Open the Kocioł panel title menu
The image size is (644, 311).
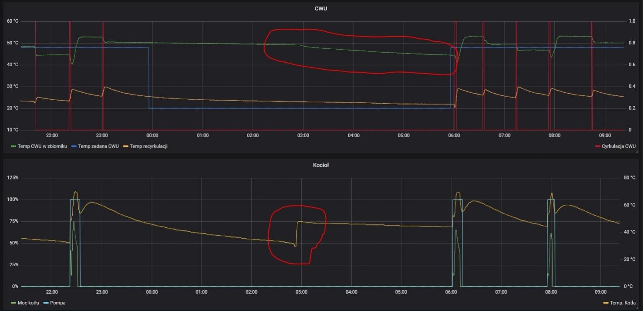pos(321,165)
